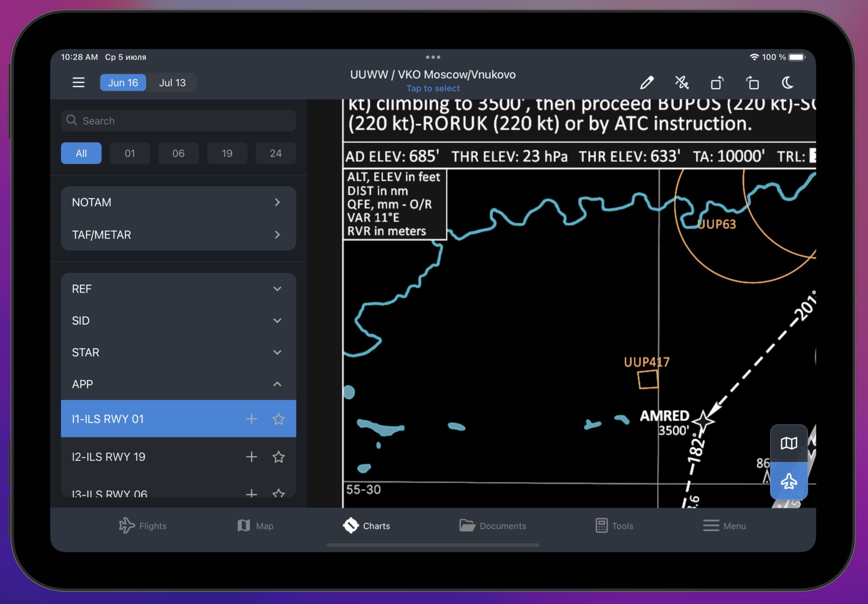This screenshot has width=868, height=604.
Task: Star the I2-ILS RWY 19 chart
Action: coord(278,457)
